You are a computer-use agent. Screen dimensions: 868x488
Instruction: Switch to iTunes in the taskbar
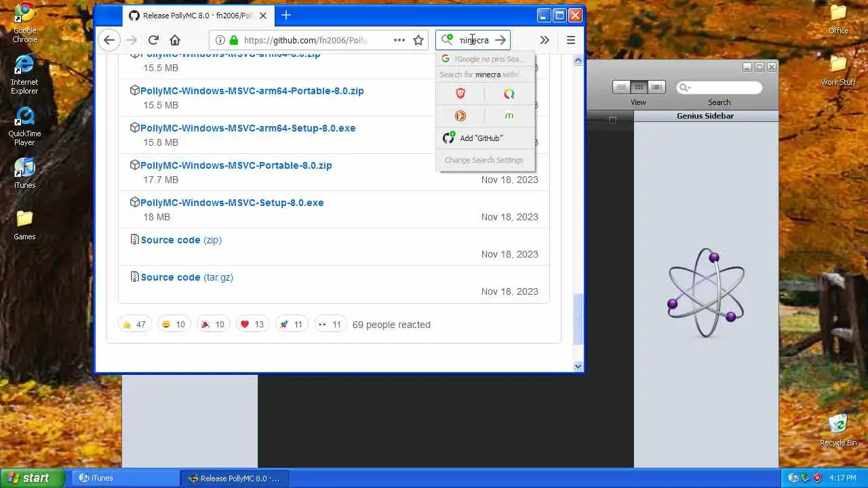[124, 478]
